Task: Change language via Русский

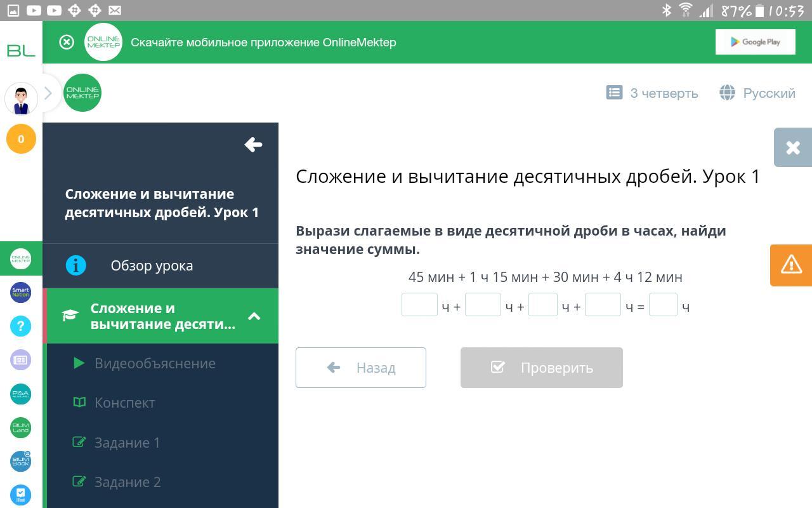Action: coord(769,93)
